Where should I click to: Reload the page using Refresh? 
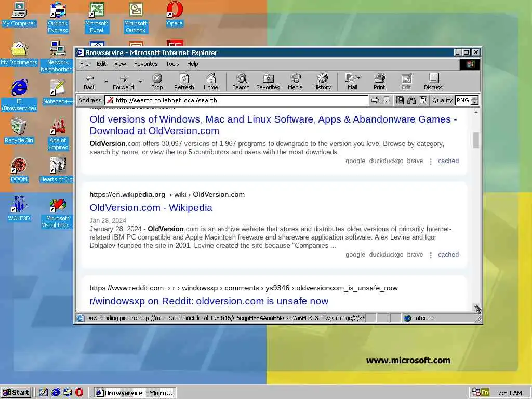pos(184,82)
